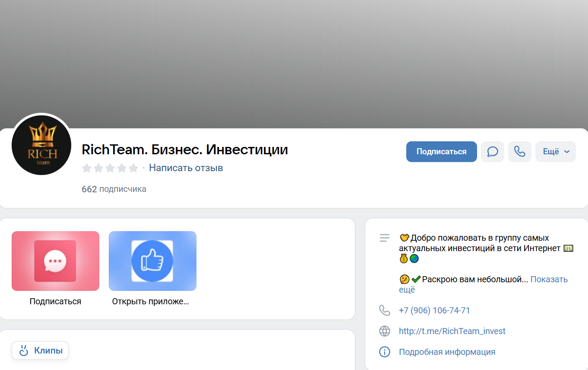588x370 pixels.
Task: Select the fifth rating star
Action: pyautogui.click(x=134, y=168)
